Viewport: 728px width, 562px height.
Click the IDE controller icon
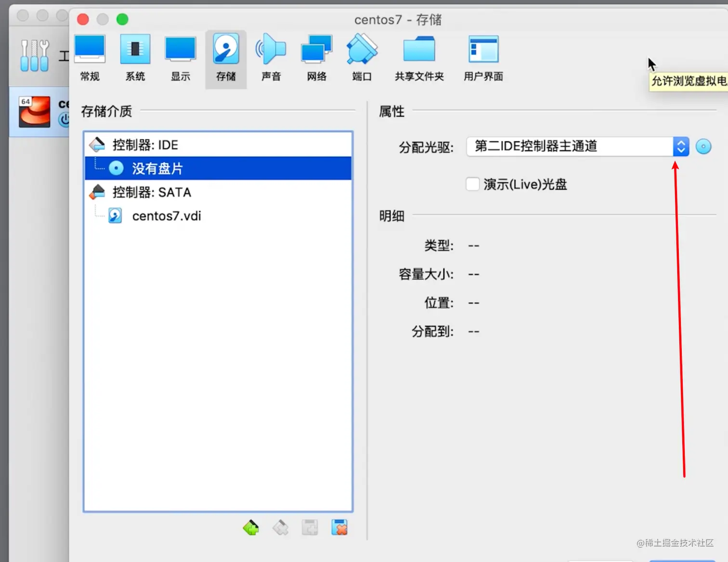pos(97,144)
